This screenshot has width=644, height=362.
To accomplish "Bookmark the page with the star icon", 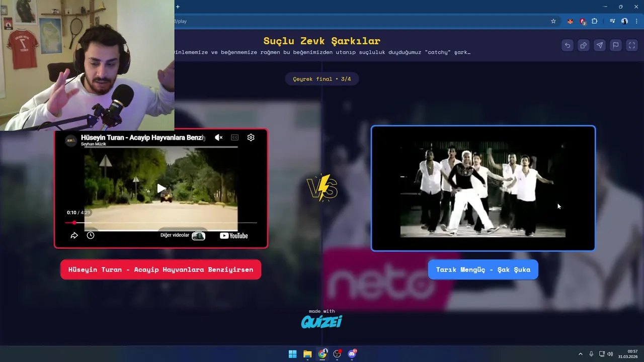I will pos(553,21).
